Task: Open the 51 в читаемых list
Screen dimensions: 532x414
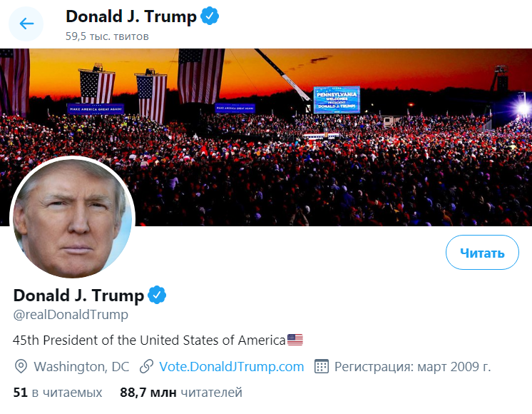Action: [58, 393]
